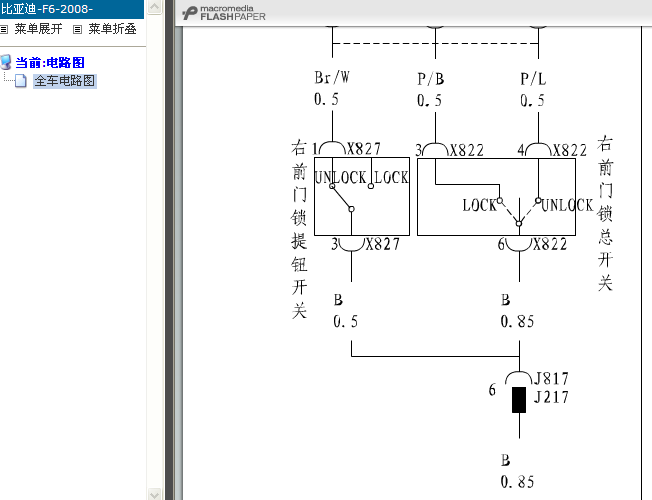Viewport: 652px width, 500px height.
Task: Click the UNLOCK text in right switch box
Action: [567, 205]
